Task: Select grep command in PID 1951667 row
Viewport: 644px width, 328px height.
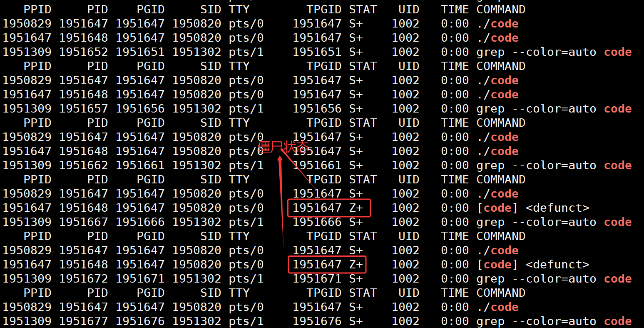Action: 554,222
